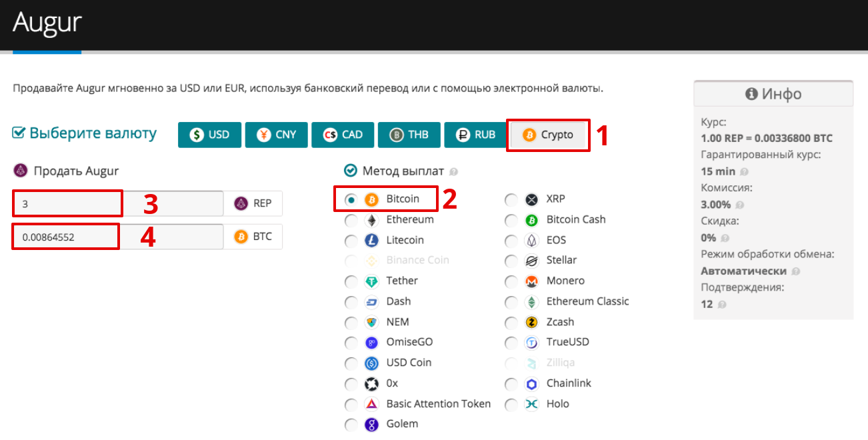The width and height of the screenshot is (868, 440).
Task: Click the USD Coin logo icon
Action: click(371, 363)
